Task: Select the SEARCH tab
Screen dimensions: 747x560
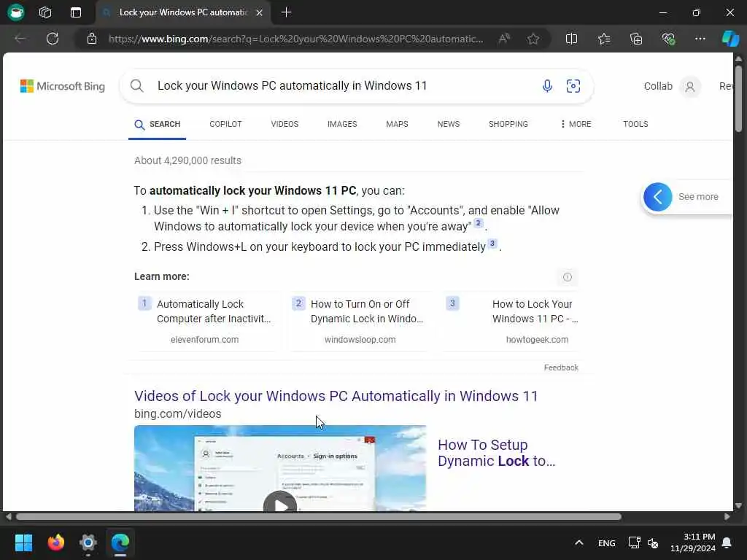Action: tap(158, 124)
